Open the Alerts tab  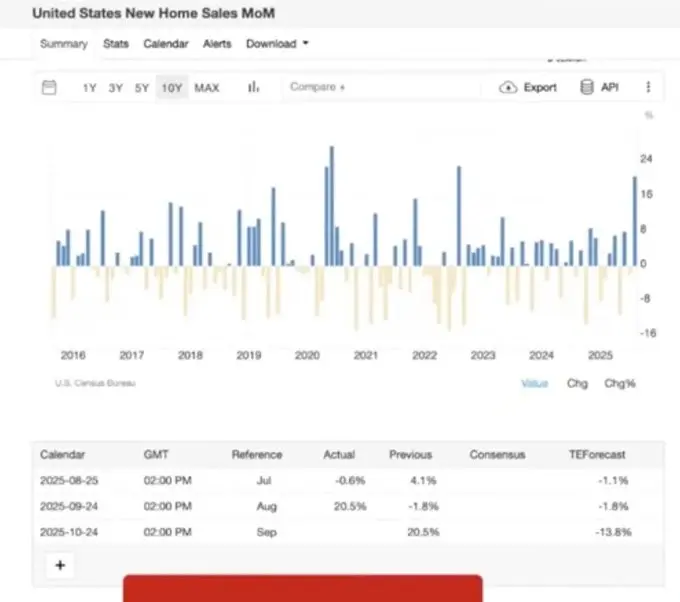point(217,44)
